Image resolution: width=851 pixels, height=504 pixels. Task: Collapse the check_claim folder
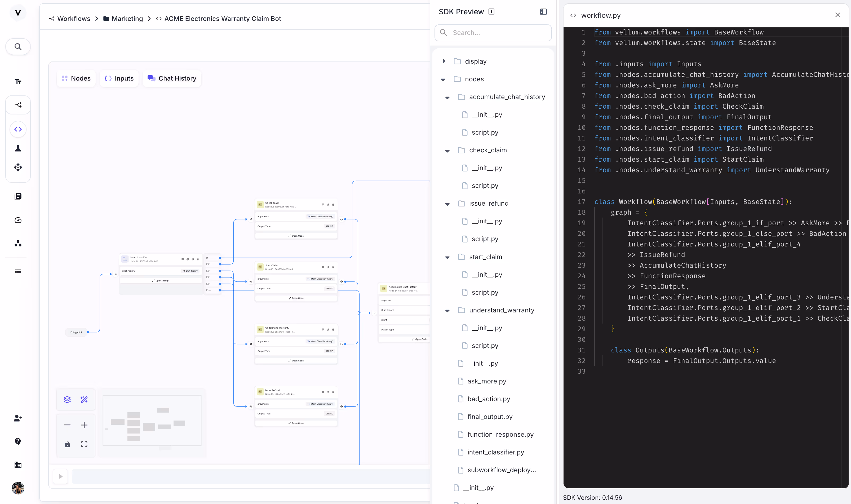point(447,151)
